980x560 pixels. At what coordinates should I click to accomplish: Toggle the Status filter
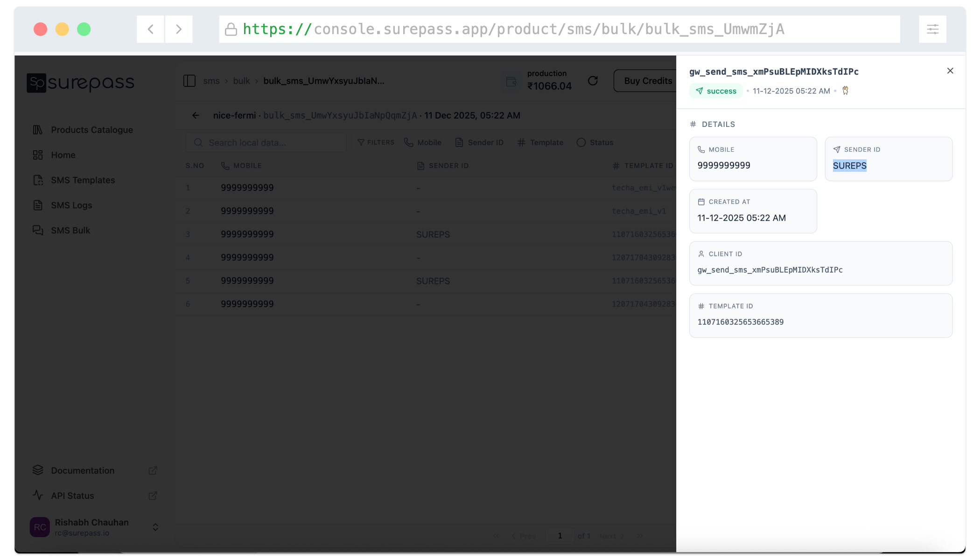[x=595, y=142]
